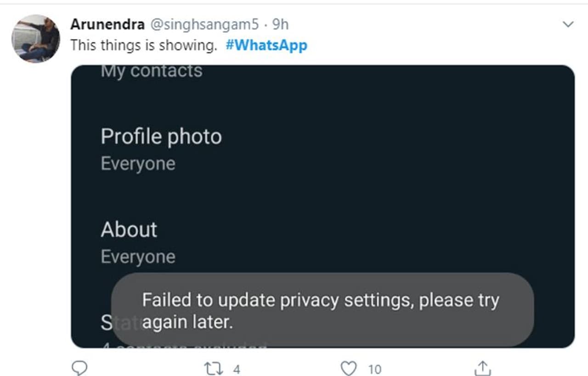
Task: Click the 9h timestamp on the tweet
Action: coord(280,24)
